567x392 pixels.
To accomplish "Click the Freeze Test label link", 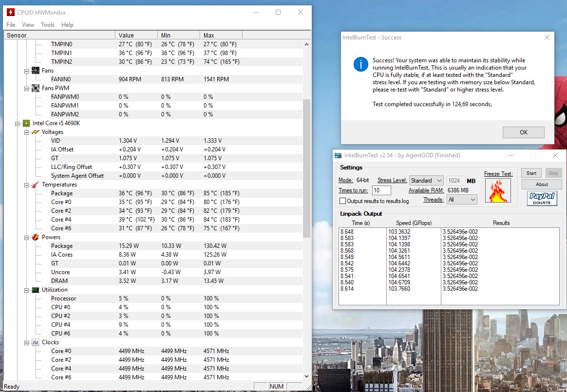I will click(498, 174).
